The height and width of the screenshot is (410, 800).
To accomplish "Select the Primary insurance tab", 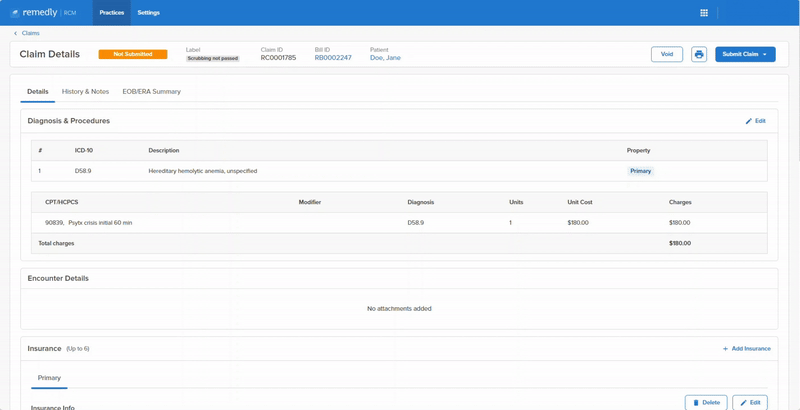I will 49,378.
